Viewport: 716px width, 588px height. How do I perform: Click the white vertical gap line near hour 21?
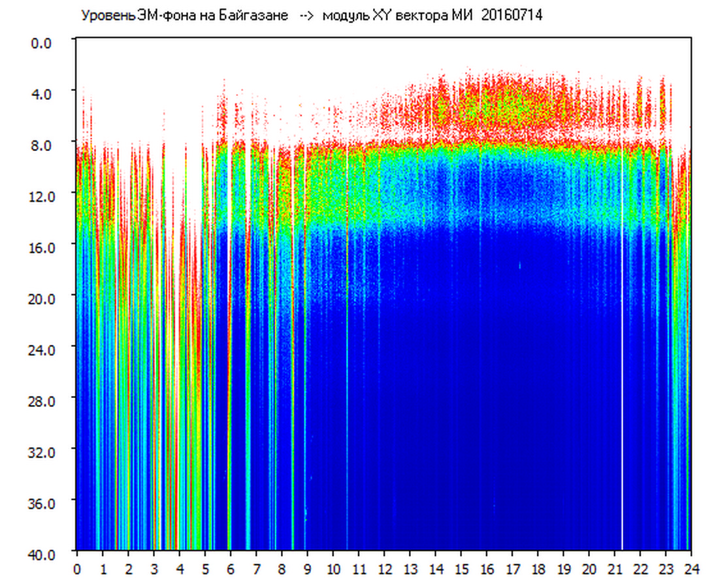click(622, 392)
